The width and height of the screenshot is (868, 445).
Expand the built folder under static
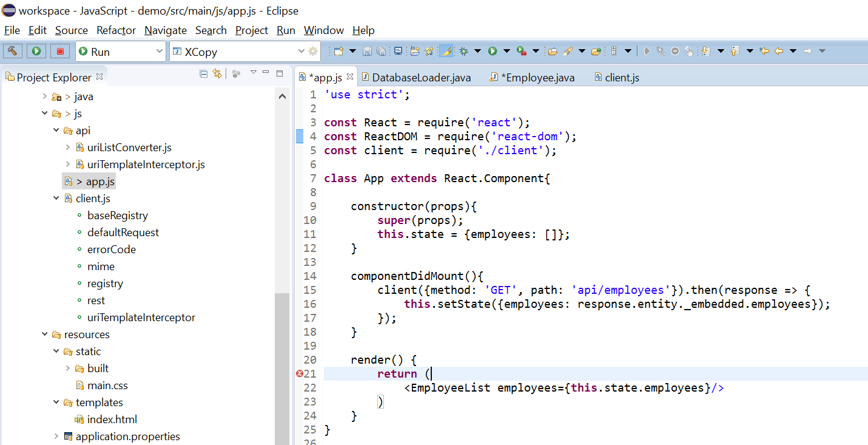(67, 368)
